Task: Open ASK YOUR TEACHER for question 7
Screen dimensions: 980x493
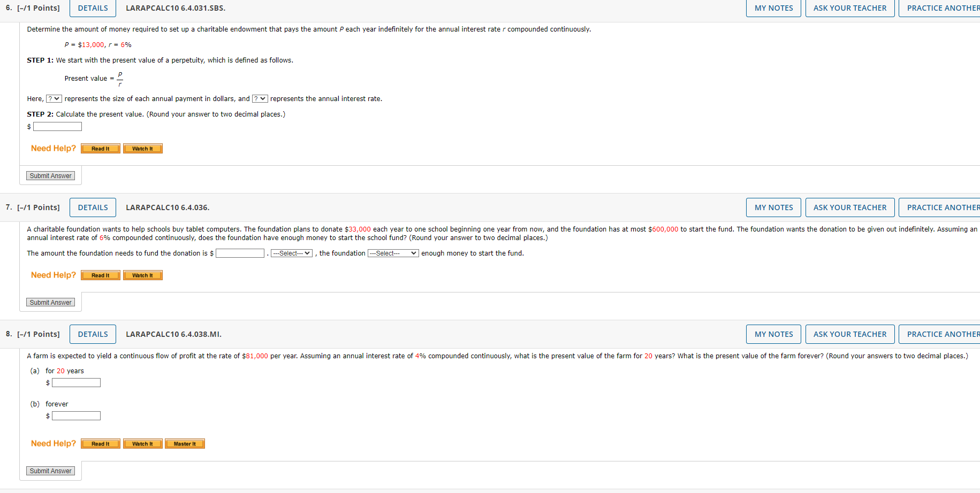Action: tap(849, 207)
